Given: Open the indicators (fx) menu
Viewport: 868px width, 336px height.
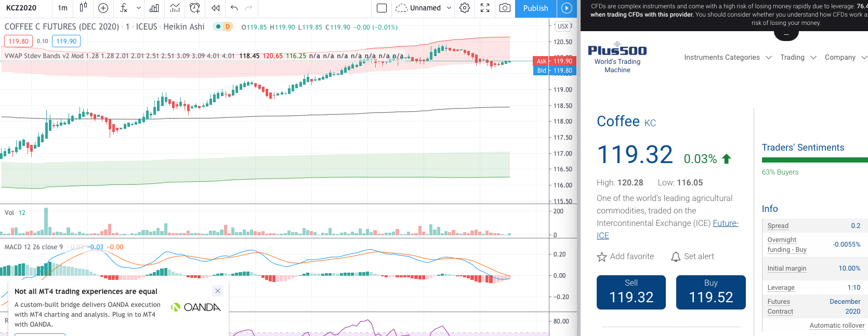Looking at the screenshot, I should coord(124,8).
